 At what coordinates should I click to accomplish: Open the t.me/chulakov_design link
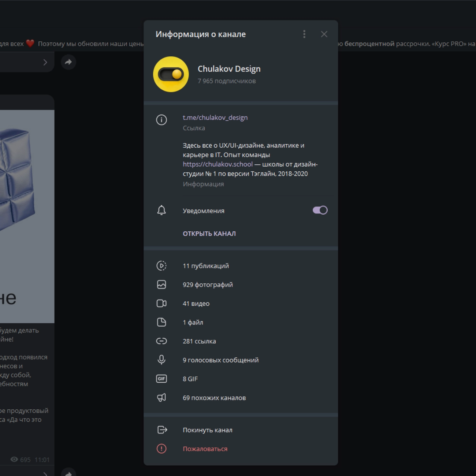click(215, 118)
